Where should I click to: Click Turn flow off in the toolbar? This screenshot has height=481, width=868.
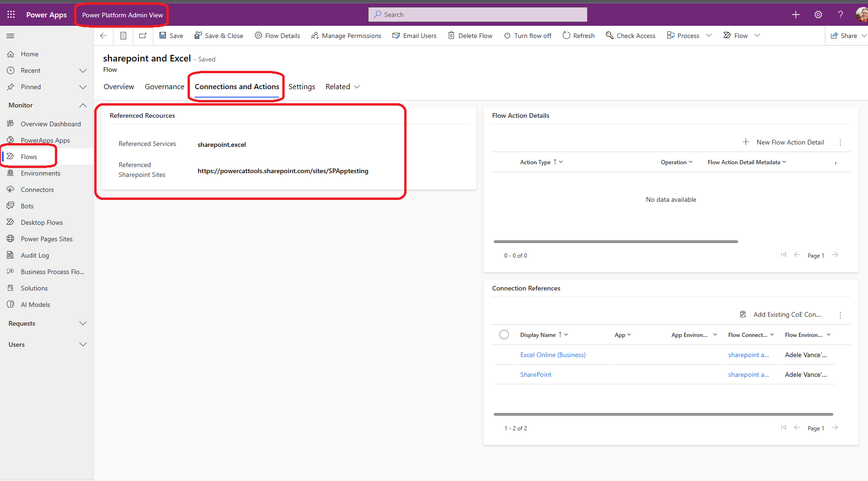[527, 35]
